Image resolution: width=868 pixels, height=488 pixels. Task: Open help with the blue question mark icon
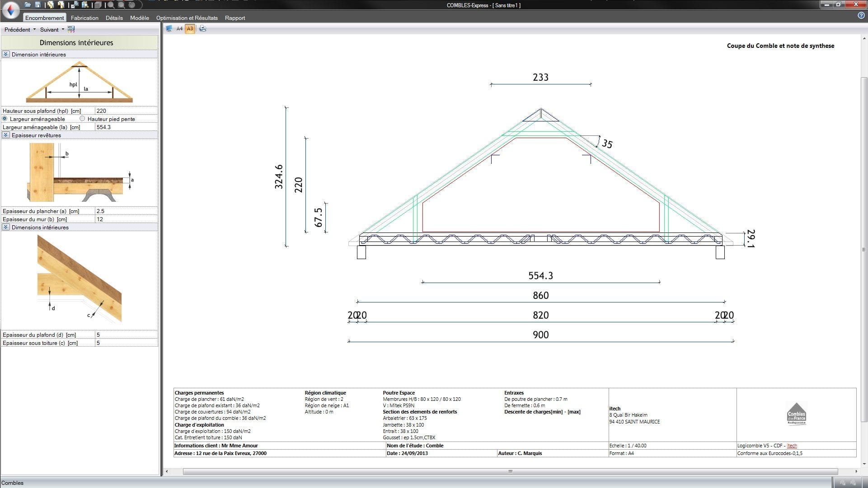point(861,15)
